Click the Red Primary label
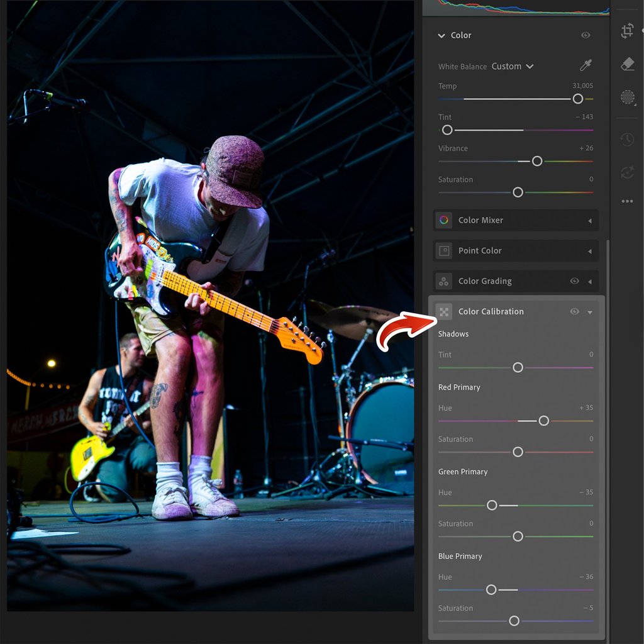Image resolution: width=644 pixels, height=644 pixels. tap(459, 387)
